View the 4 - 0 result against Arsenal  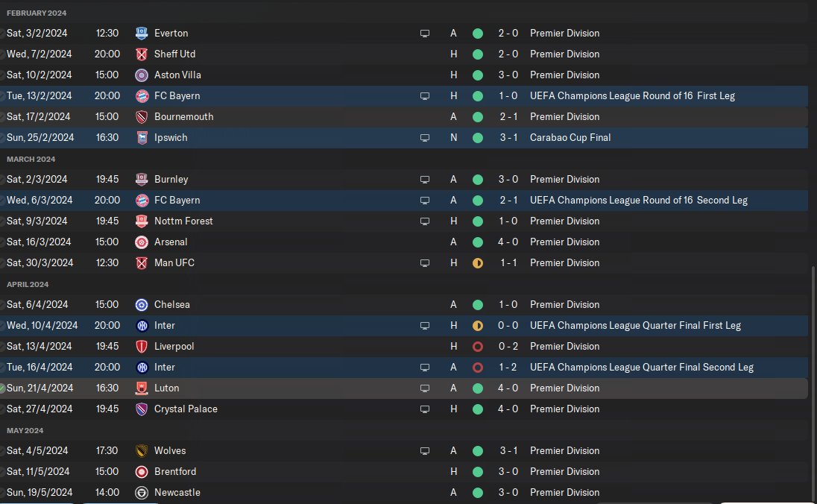[x=508, y=242]
